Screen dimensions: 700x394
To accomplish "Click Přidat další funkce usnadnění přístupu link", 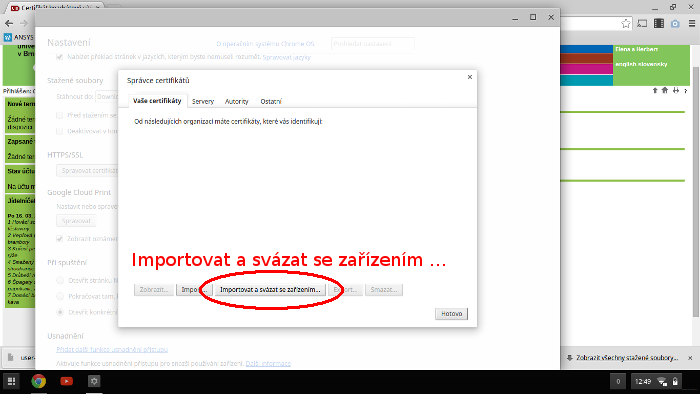I will pyautogui.click(x=112, y=349).
